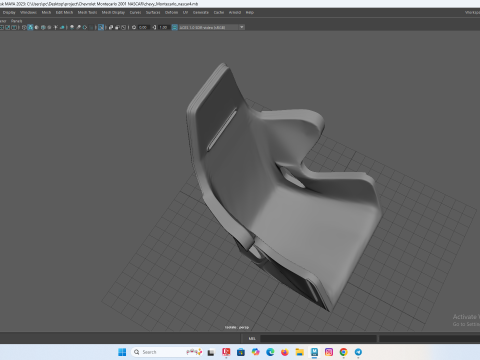Open the Cache menu
Viewport: 480px width, 360px height.
(219, 12)
